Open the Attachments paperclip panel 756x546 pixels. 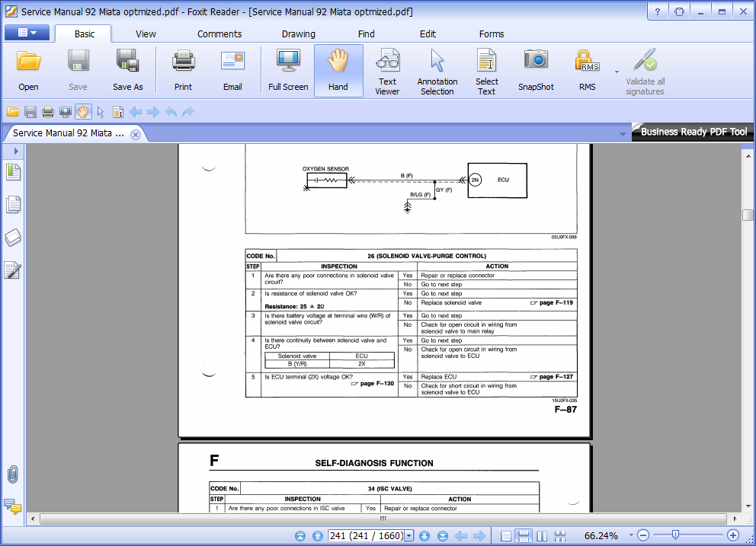coord(13,474)
